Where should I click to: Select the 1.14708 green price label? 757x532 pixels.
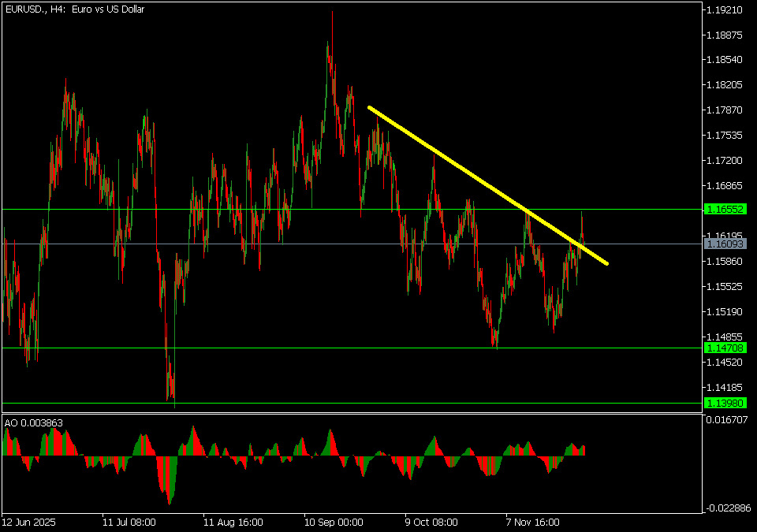click(x=724, y=348)
